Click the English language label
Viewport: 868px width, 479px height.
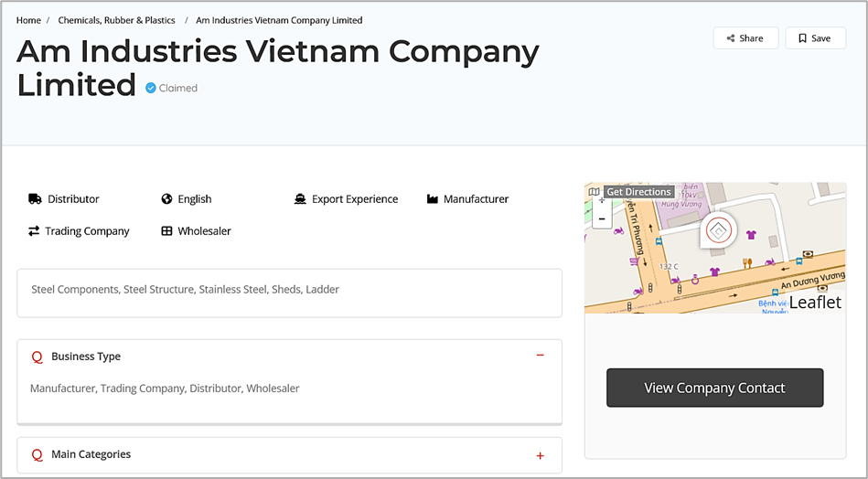(194, 199)
